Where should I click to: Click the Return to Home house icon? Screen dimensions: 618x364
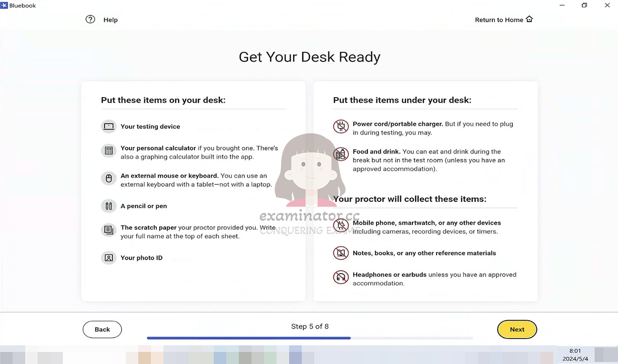(529, 19)
